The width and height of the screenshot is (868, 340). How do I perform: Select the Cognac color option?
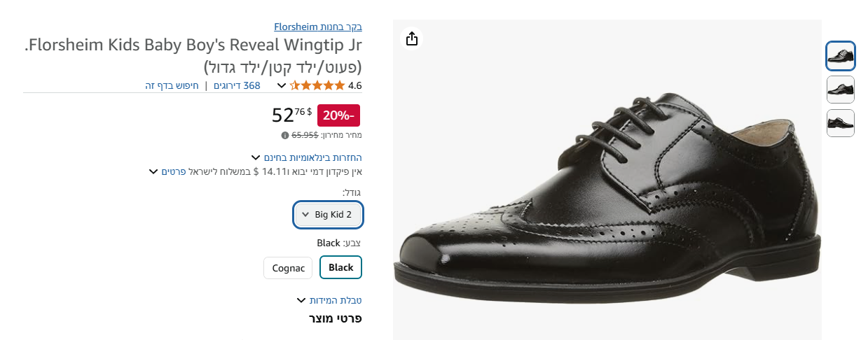(288, 268)
